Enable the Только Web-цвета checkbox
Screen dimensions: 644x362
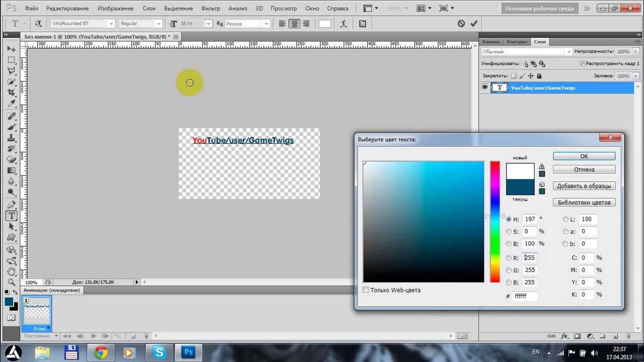click(x=366, y=290)
